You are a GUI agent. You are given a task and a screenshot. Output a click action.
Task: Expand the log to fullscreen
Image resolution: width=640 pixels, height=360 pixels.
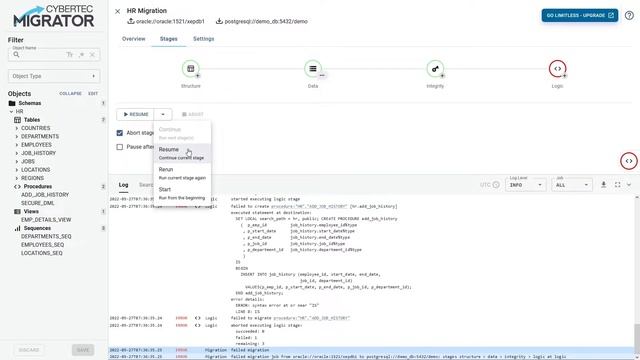(x=618, y=185)
